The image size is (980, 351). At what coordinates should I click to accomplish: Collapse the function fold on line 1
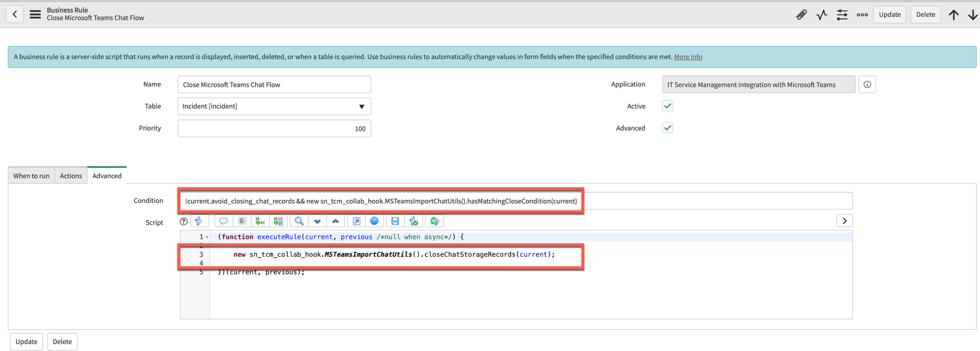coord(207,237)
